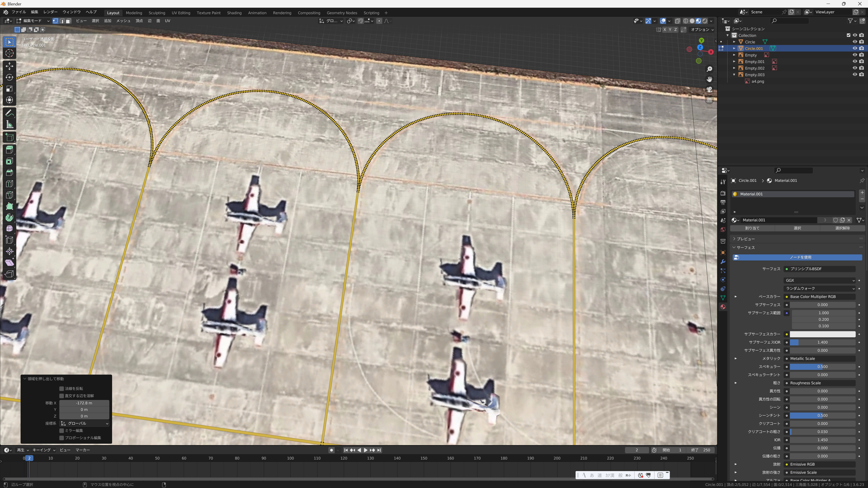Switch to orthographic grid view icon
This screenshot has height=488, width=868.
tap(709, 100)
